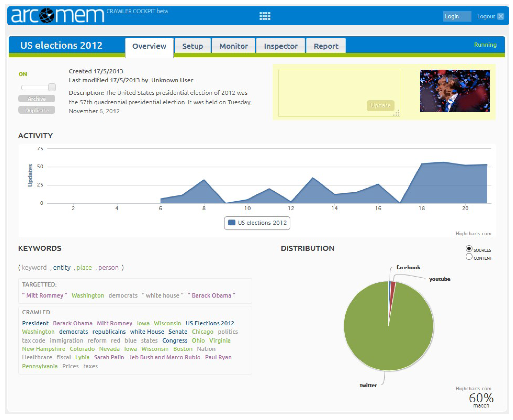Click the blue legend swatch for US elections 2012
The height and width of the screenshot is (420, 513).
[x=232, y=223]
